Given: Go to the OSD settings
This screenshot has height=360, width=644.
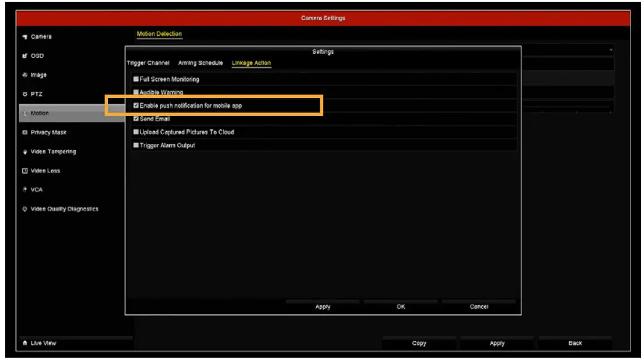Looking at the screenshot, I should pos(37,56).
